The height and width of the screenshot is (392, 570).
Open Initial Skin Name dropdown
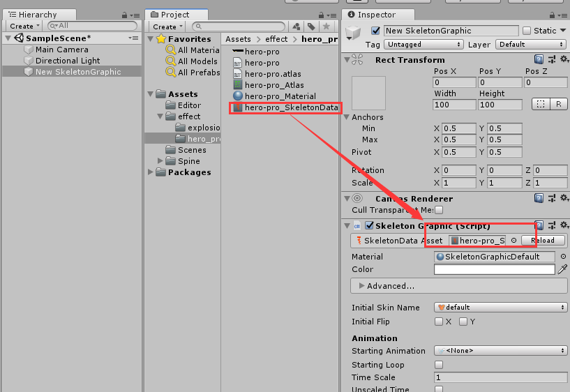pos(500,308)
